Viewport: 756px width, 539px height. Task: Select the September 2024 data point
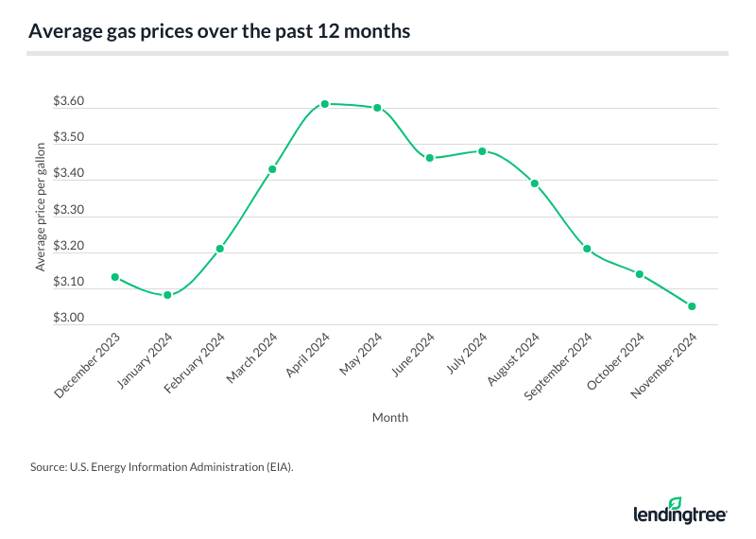click(x=587, y=249)
